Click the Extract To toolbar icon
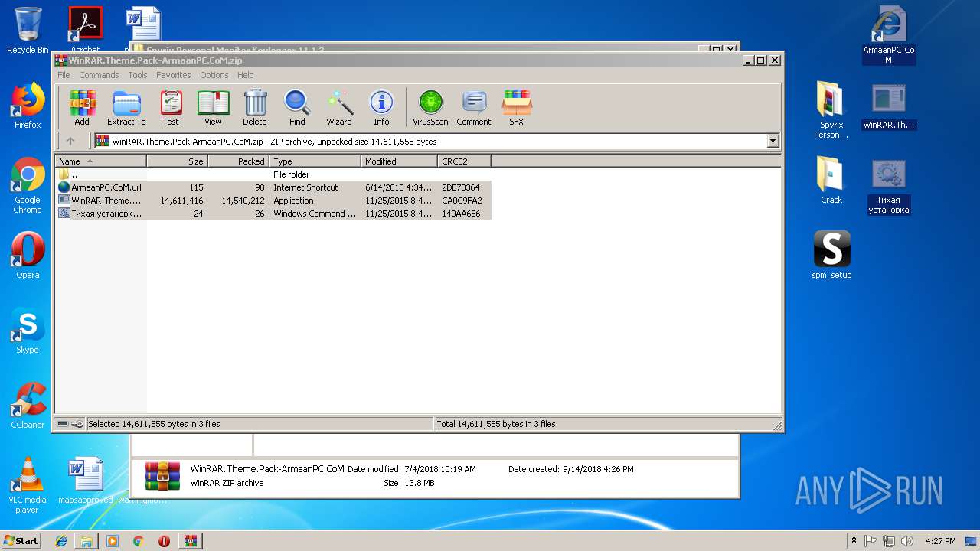The height and width of the screenshot is (551, 980). coord(126,107)
